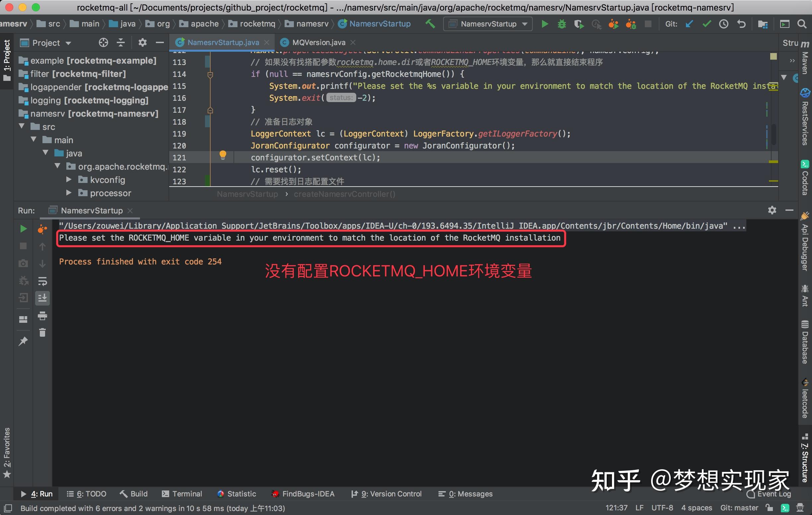Expand the kvconfig package
812x515 pixels.
point(69,179)
